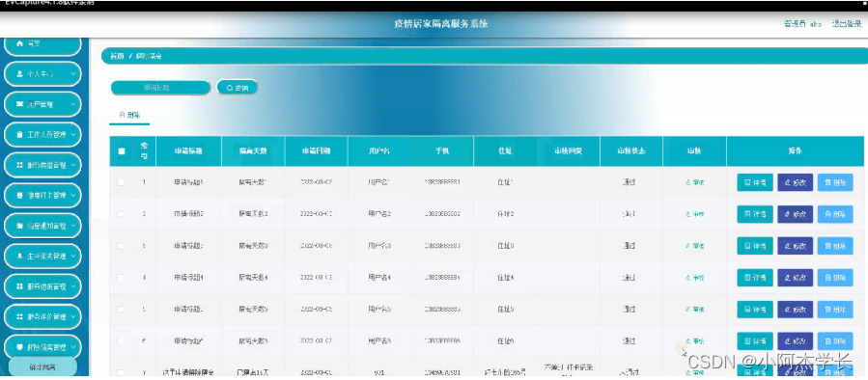Click 删除 on the 住址6 row
This screenshot has height=380, width=868.
pyautogui.click(x=835, y=341)
